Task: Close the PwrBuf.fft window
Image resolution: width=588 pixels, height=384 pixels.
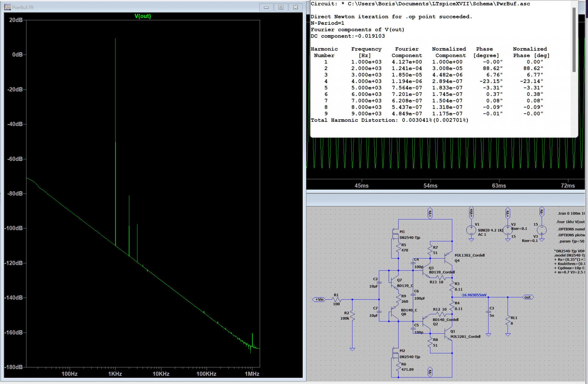Action: click(x=295, y=7)
